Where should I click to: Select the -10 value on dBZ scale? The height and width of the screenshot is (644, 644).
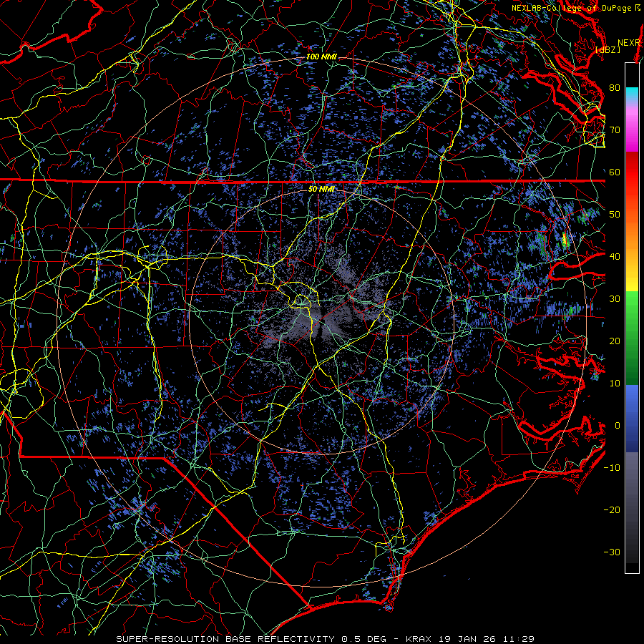pos(612,468)
